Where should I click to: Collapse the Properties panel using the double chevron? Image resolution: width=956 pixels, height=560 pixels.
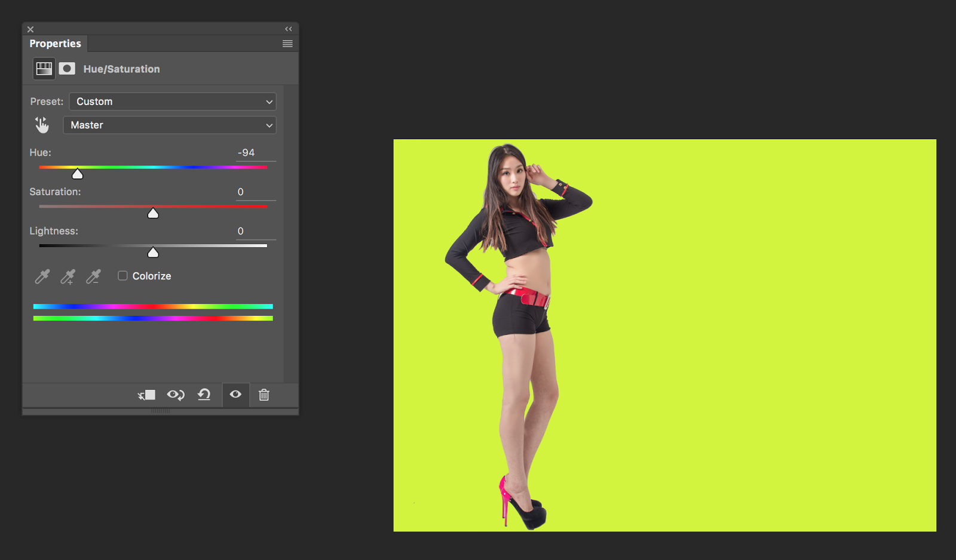click(289, 29)
